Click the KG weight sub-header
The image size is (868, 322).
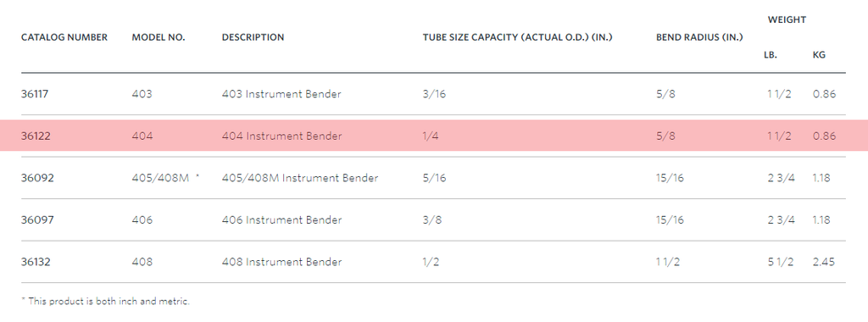coord(819,55)
